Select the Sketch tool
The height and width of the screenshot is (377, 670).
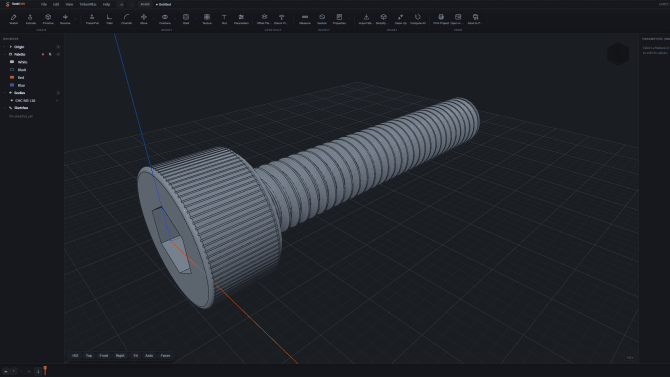click(x=13, y=19)
